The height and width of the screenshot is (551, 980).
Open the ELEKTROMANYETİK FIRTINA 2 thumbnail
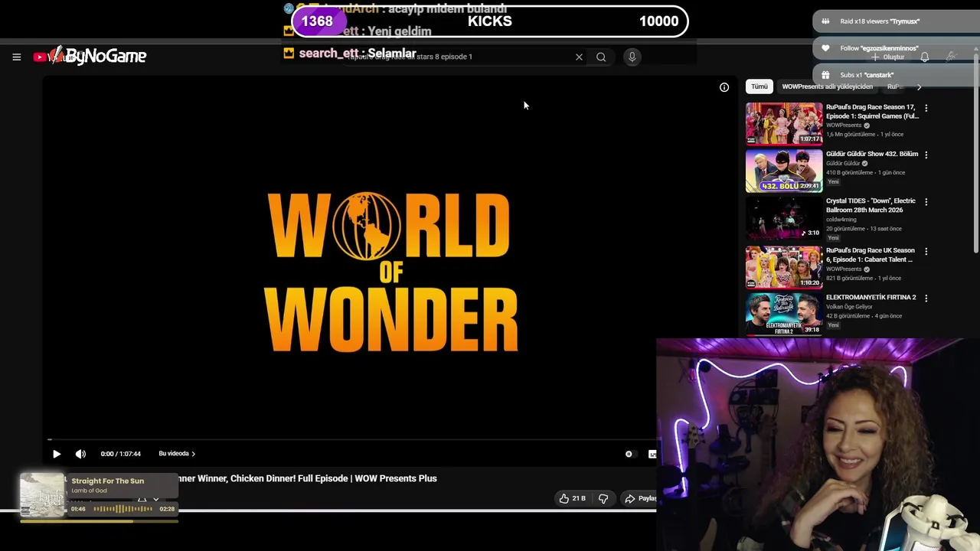point(784,314)
